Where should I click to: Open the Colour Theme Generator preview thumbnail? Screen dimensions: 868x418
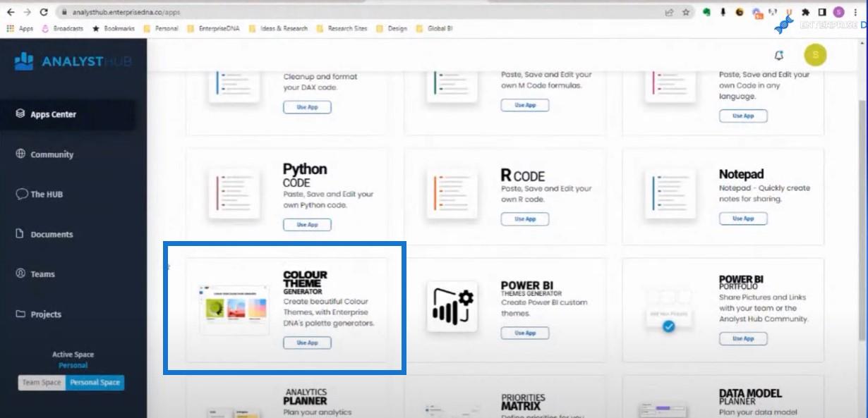234,309
